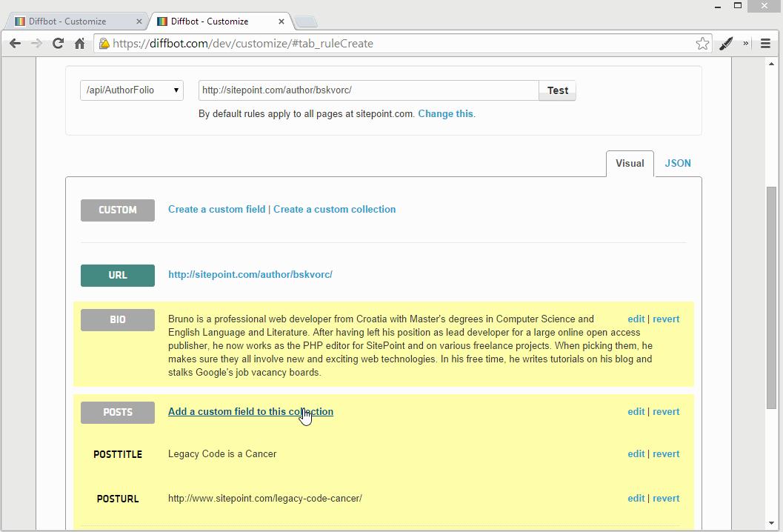Click the 'Create a custom collection' link
This screenshot has height=532, width=783.
[334, 210]
